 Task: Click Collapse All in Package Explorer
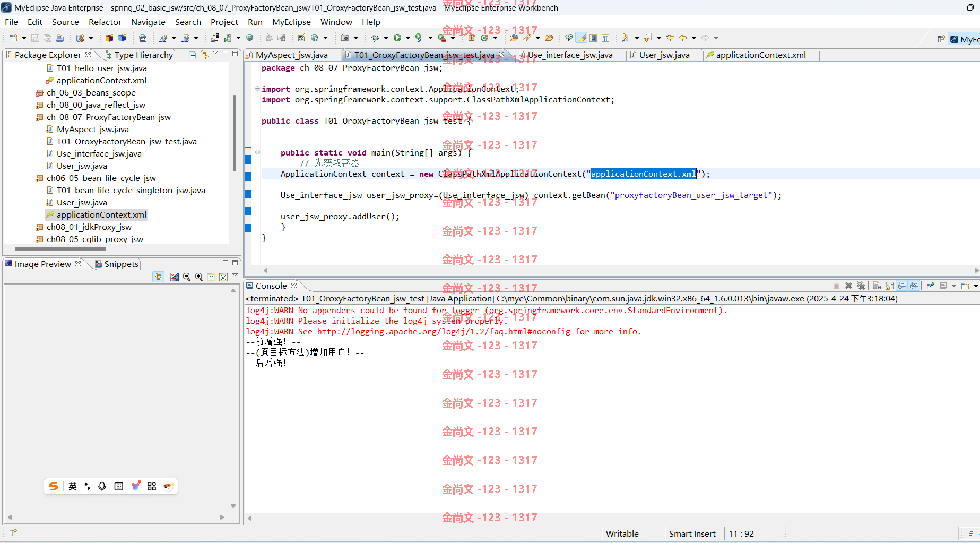tap(193, 55)
